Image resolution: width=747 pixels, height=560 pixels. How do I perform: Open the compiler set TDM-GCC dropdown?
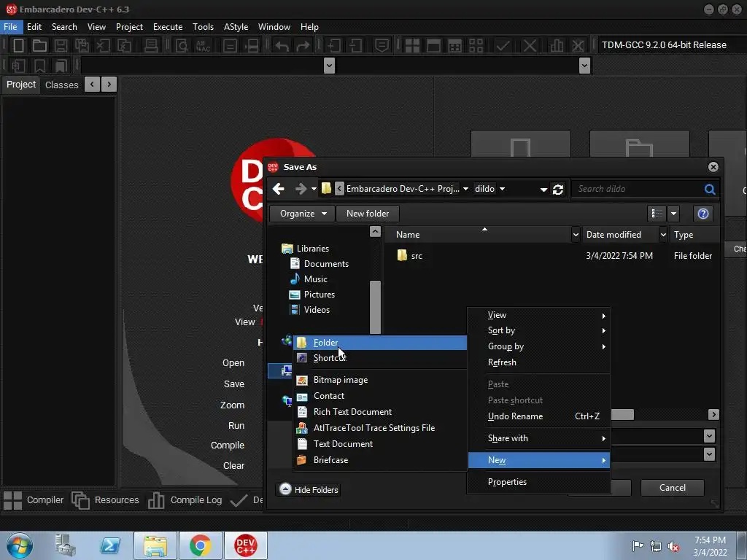click(x=664, y=44)
